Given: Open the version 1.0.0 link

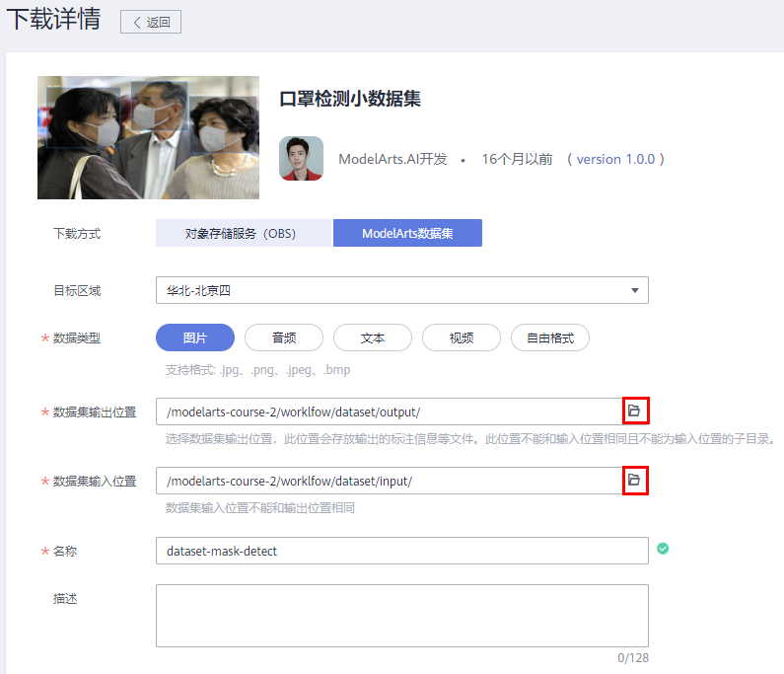Looking at the screenshot, I should point(615,159).
